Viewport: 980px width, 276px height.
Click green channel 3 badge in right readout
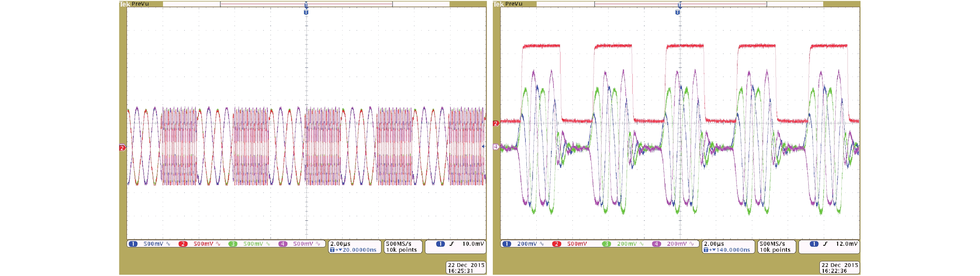click(606, 244)
